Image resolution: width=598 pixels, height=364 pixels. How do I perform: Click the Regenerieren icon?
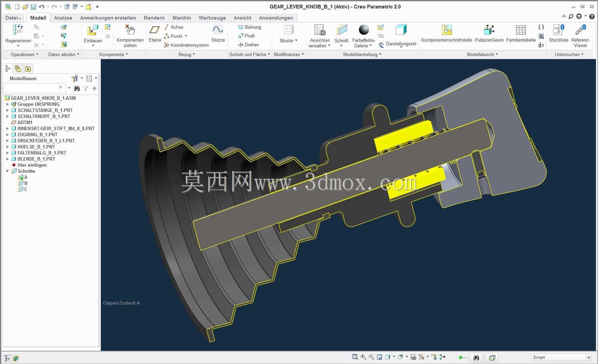[18, 30]
